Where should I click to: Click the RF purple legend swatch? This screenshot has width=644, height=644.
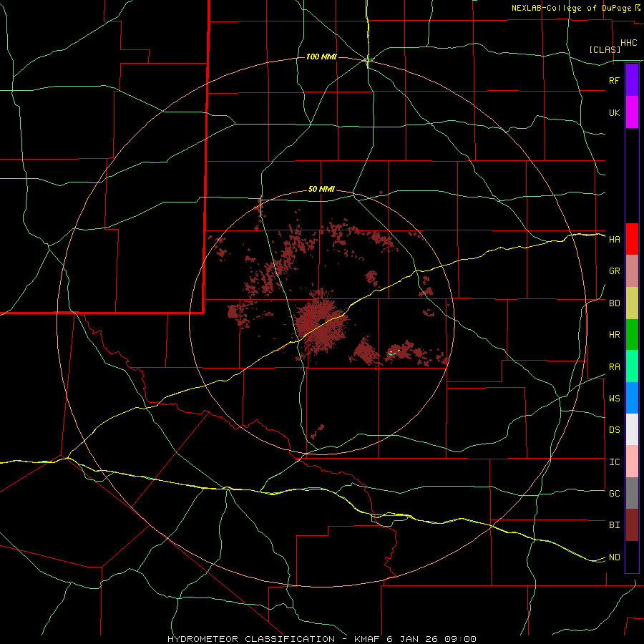click(x=632, y=80)
